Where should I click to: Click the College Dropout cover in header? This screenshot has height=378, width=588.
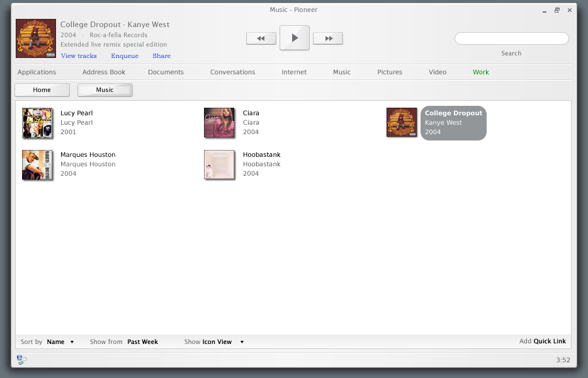click(x=36, y=38)
